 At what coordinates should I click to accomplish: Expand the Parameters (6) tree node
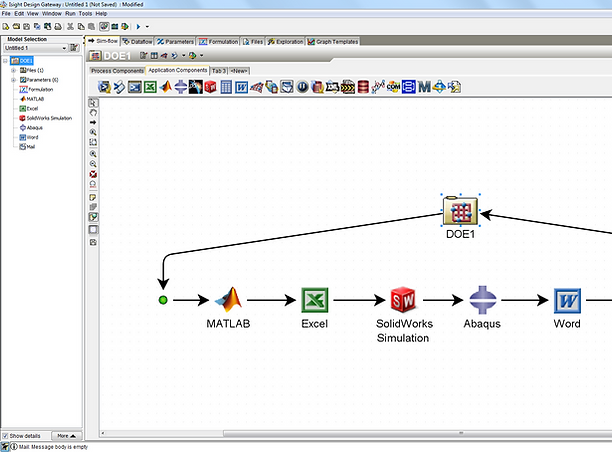(x=13, y=80)
